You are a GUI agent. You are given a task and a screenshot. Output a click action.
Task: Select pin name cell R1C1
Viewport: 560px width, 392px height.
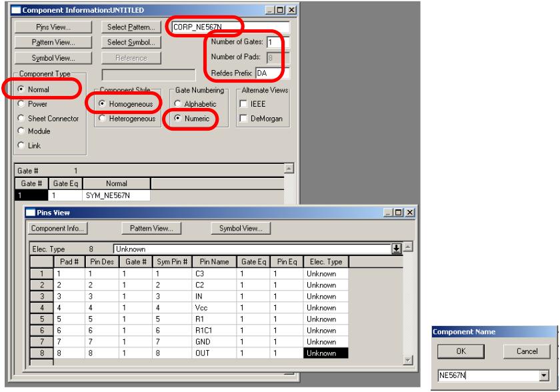214,331
